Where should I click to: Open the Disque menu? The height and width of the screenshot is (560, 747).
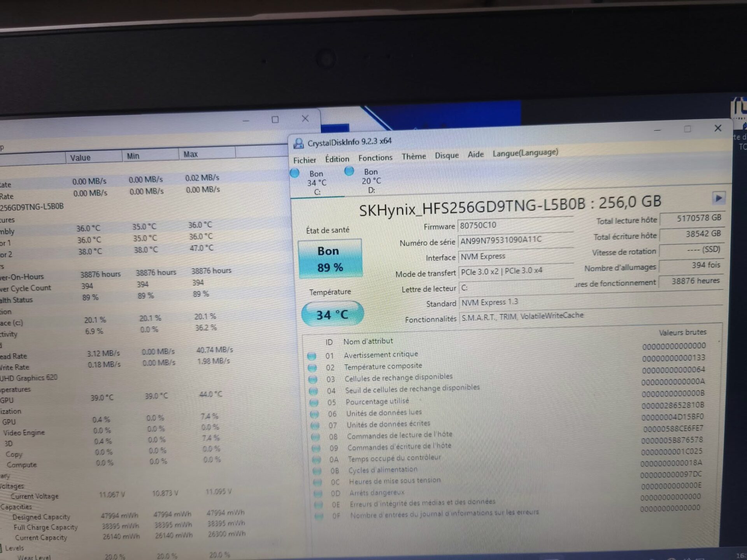(x=447, y=155)
